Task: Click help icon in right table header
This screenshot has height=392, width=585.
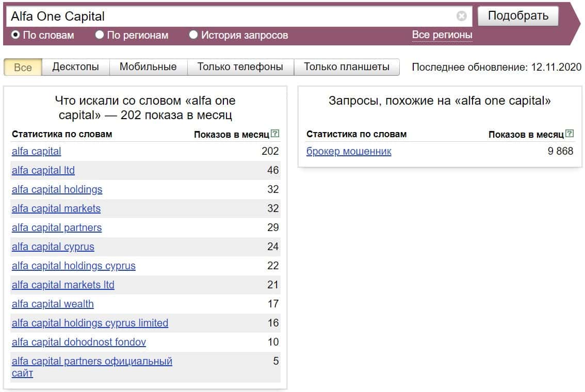Action: [570, 134]
